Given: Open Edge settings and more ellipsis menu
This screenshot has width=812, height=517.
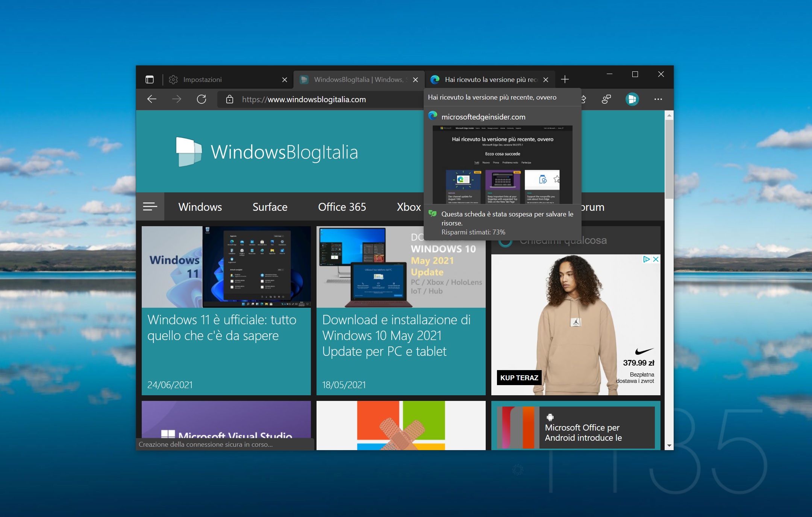Looking at the screenshot, I should tap(658, 99).
